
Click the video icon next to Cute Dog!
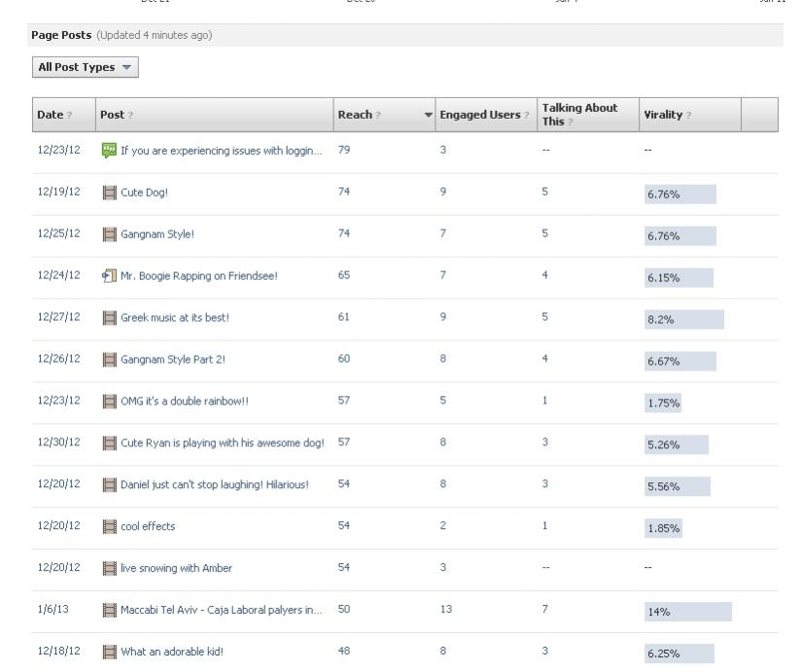(109, 193)
